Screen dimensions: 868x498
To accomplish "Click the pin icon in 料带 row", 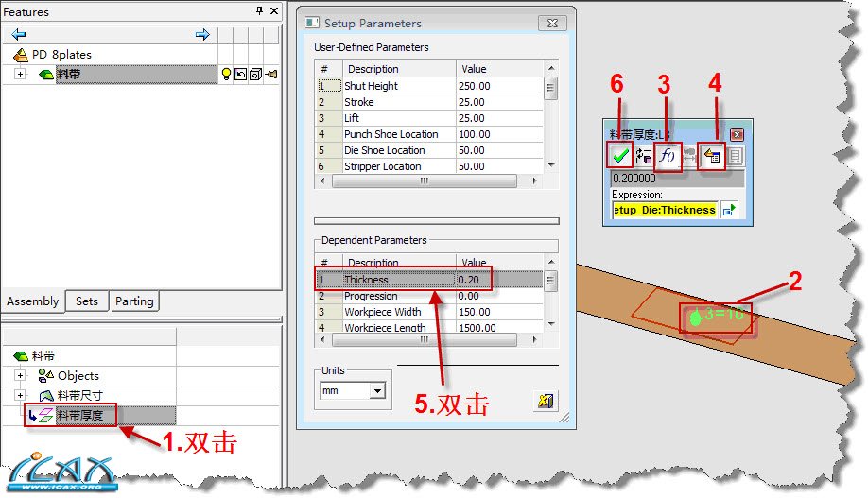I will tap(271, 74).
